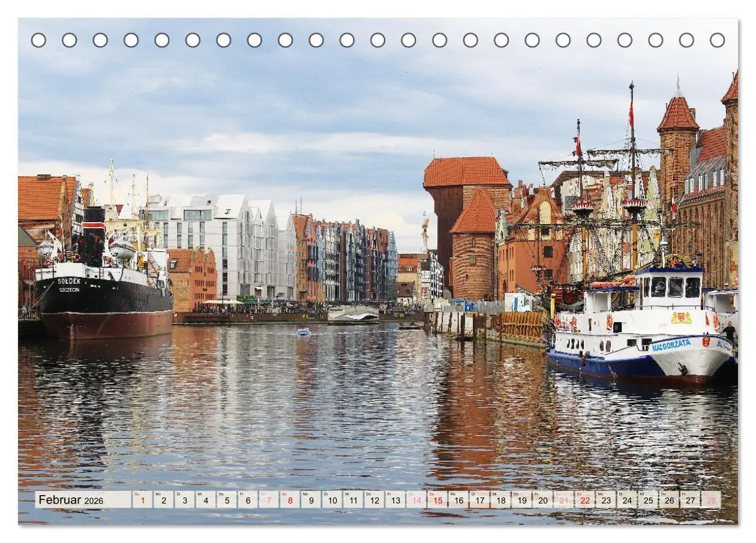Click the SOŁDEK name on the black ship
The width and height of the screenshot is (756, 543).
coord(69,281)
